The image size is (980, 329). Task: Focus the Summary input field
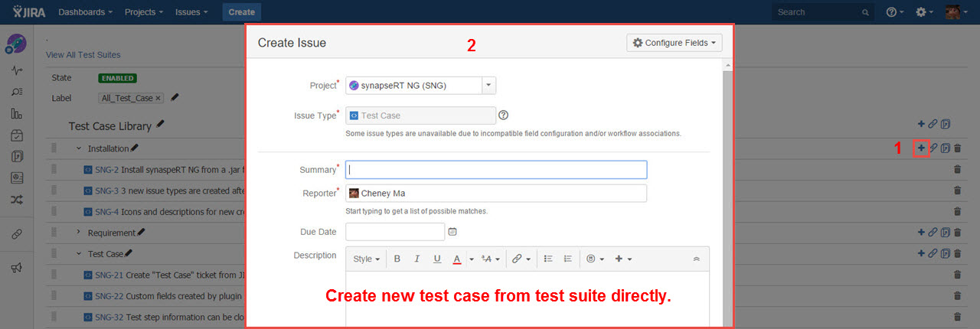pos(496,170)
